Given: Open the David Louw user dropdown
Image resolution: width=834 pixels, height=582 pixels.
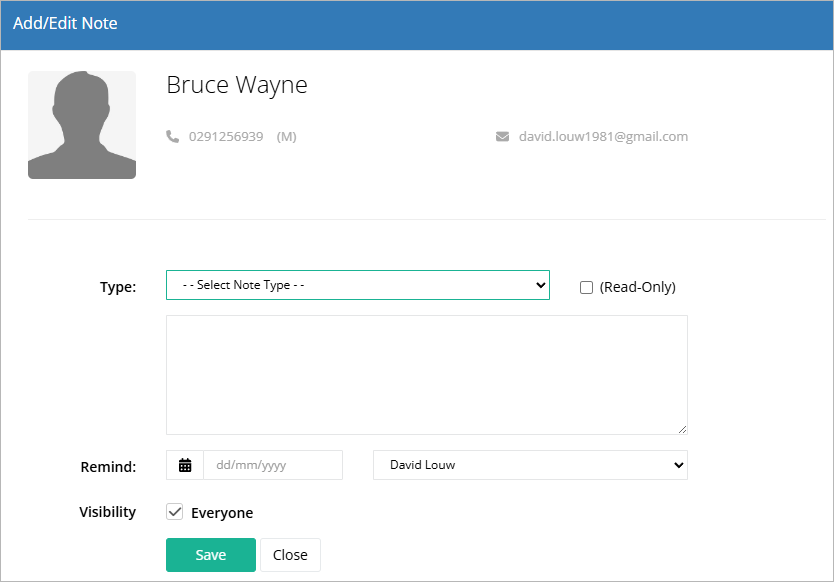Looking at the screenshot, I should pos(530,465).
